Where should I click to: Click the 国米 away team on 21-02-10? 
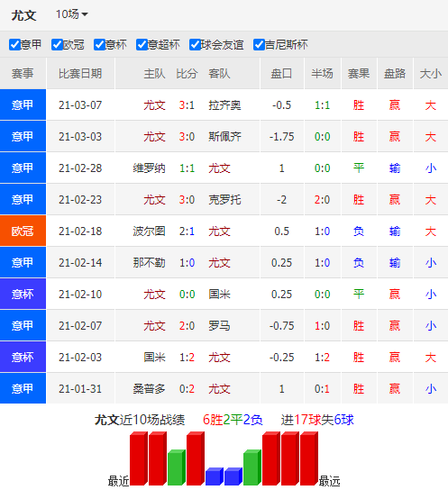coord(219,295)
